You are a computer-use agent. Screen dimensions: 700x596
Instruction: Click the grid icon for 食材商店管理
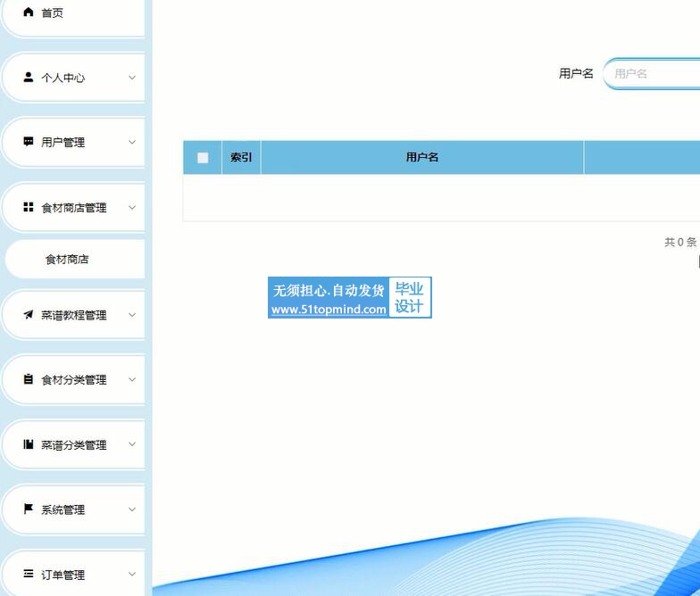pos(29,207)
